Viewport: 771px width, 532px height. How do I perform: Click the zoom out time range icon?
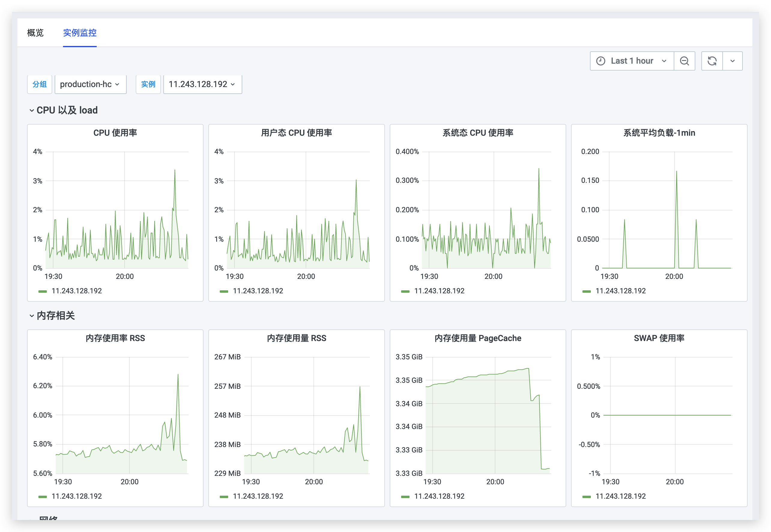684,61
